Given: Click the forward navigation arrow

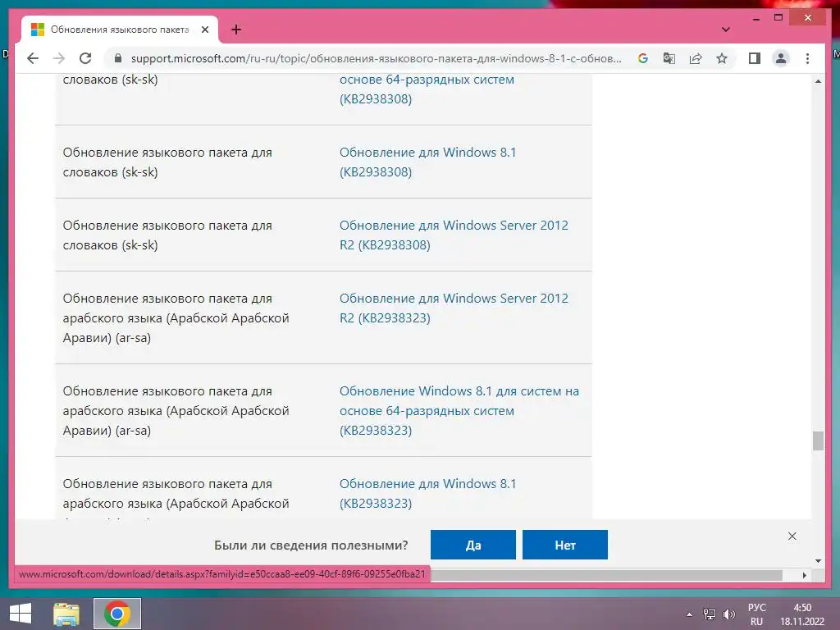Looking at the screenshot, I should (x=59, y=58).
